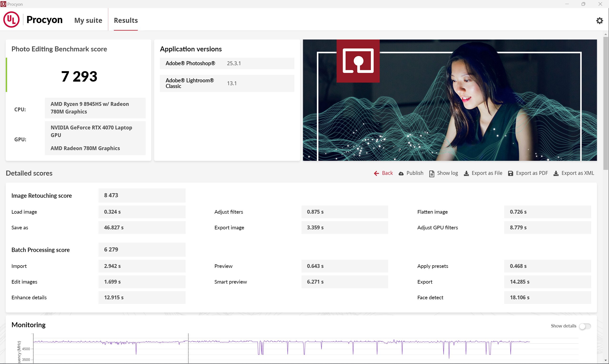Click the Photo Editing benchmark logo tile
This screenshot has height=364, width=609.
coord(358,61)
